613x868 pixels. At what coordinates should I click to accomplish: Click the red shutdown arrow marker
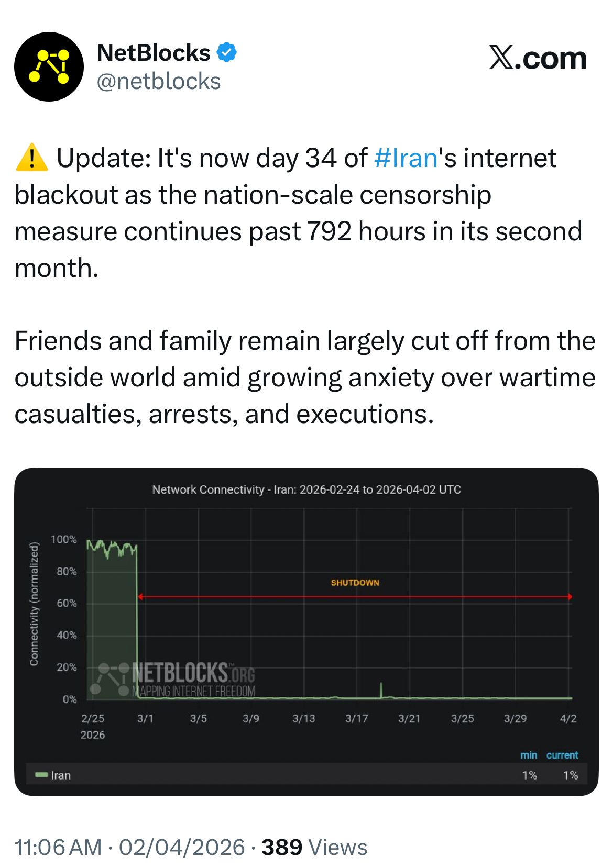[x=355, y=596]
